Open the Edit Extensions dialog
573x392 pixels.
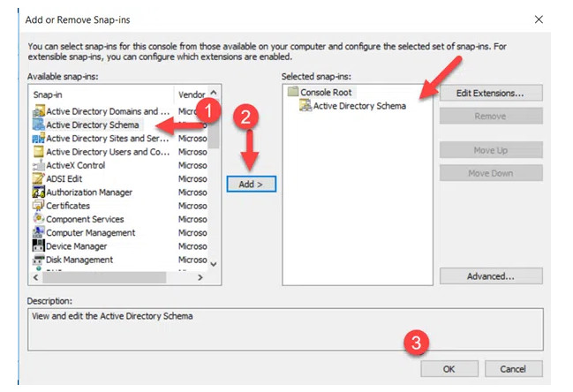[490, 93]
